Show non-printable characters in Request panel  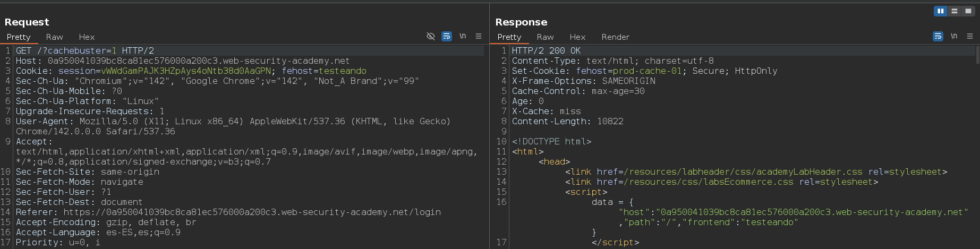point(463,36)
